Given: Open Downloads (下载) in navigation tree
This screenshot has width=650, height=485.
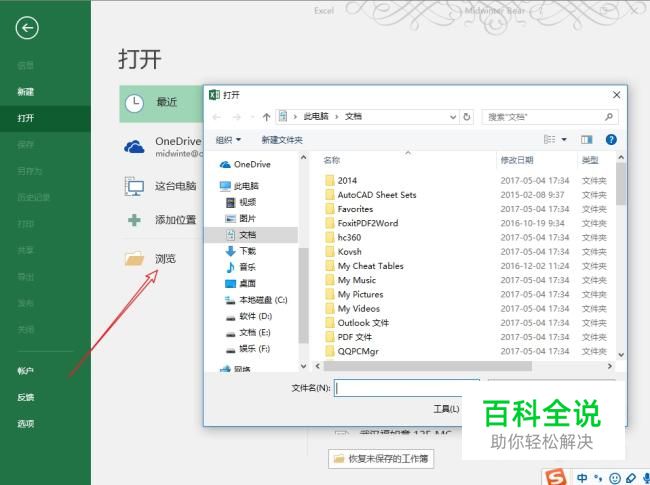Looking at the screenshot, I should click(241, 251).
